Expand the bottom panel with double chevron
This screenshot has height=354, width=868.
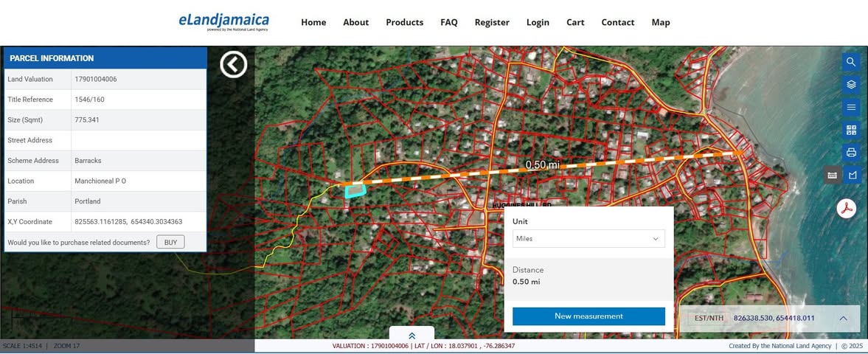(412, 336)
